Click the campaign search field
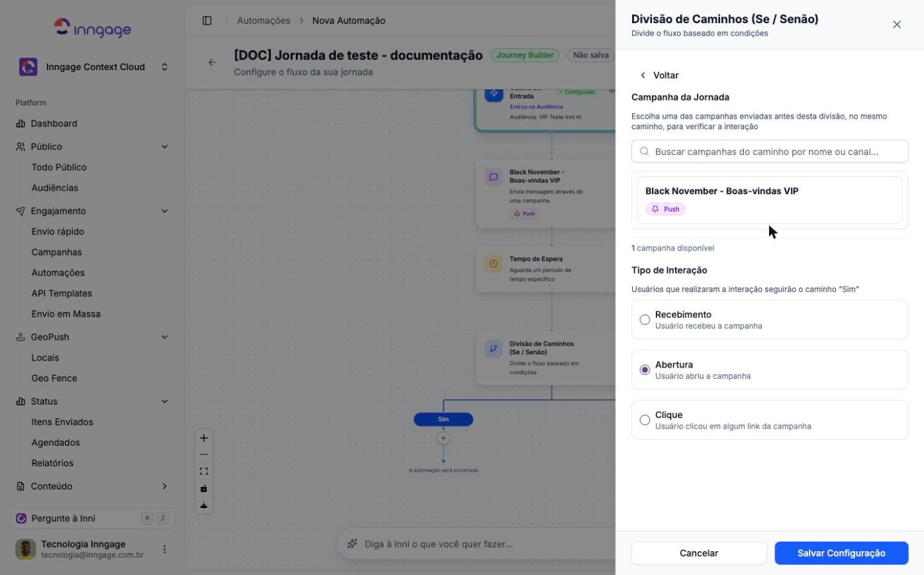Screen dimensions: 924x575 point(770,151)
